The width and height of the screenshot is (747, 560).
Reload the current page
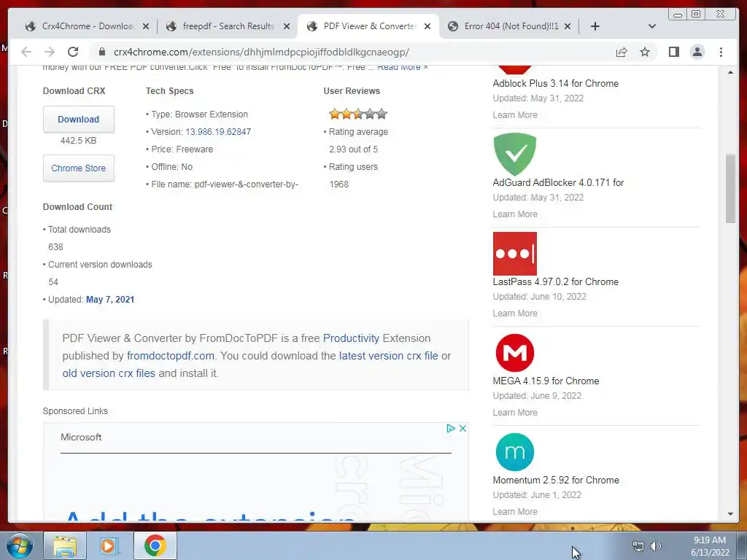point(73,52)
